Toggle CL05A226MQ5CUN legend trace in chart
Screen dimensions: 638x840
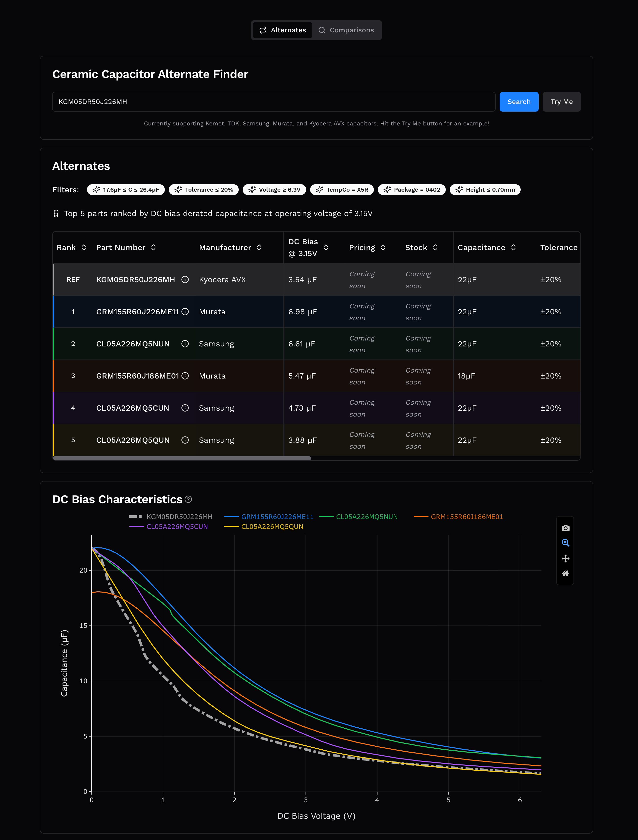pyautogui.click(x=177, y=527)
